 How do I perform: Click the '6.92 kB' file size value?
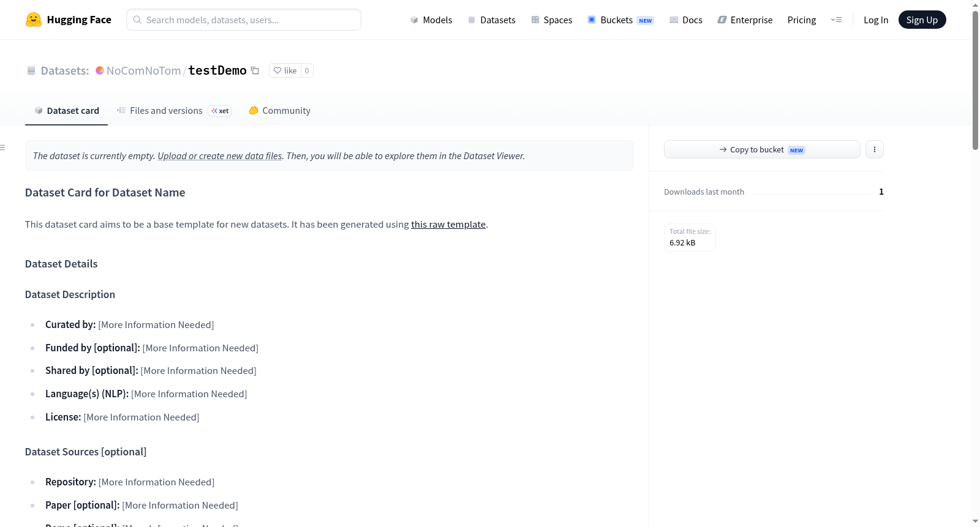pyautogui.click(x=682, y=242)
